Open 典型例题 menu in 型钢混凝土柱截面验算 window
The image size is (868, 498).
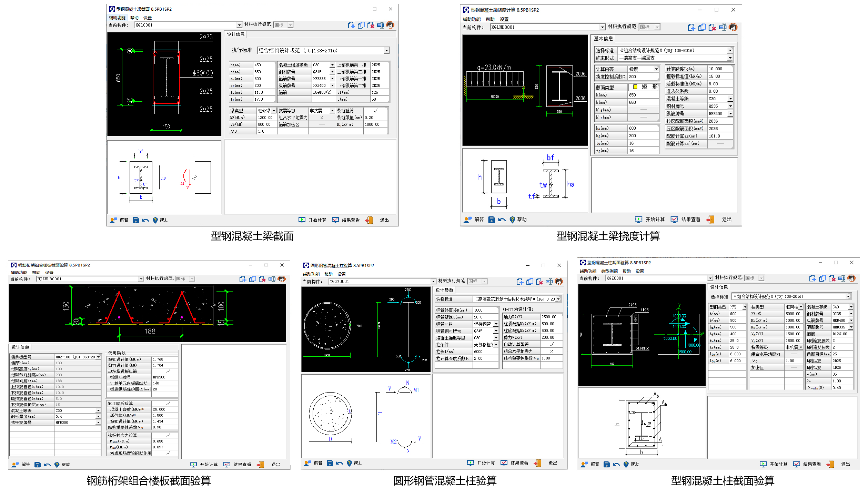point(609,271)
